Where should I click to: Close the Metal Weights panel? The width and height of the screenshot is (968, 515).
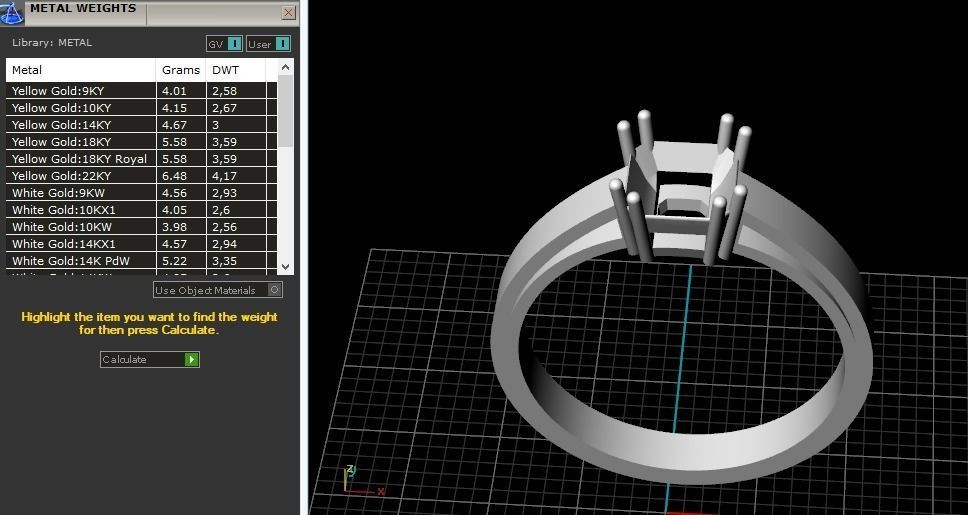(x=288, y=12)
